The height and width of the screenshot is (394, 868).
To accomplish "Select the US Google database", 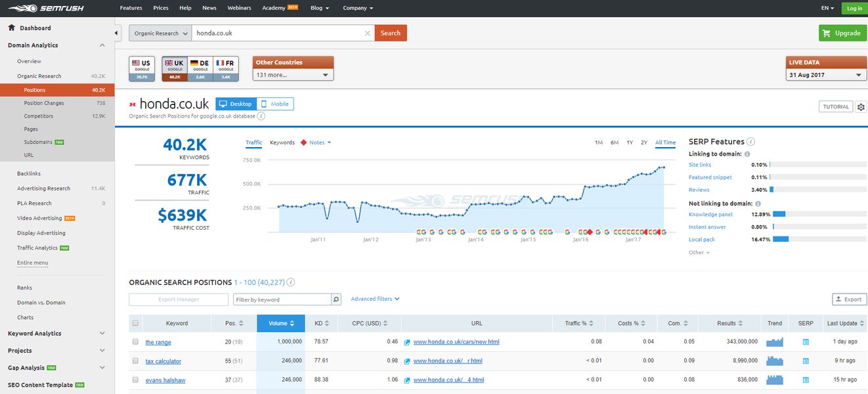I will [x=141, y=69].
